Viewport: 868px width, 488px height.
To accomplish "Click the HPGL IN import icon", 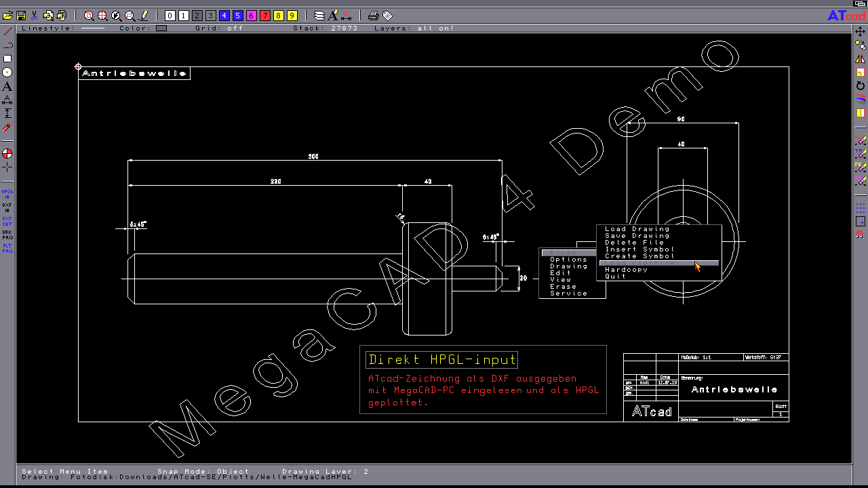I will pos(7,194).
